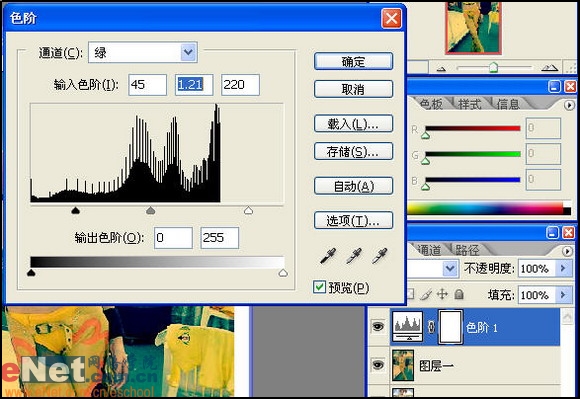580x399 pixels.
Task: Open the 填充 fill slider arrow
Action: click(563, 295)
